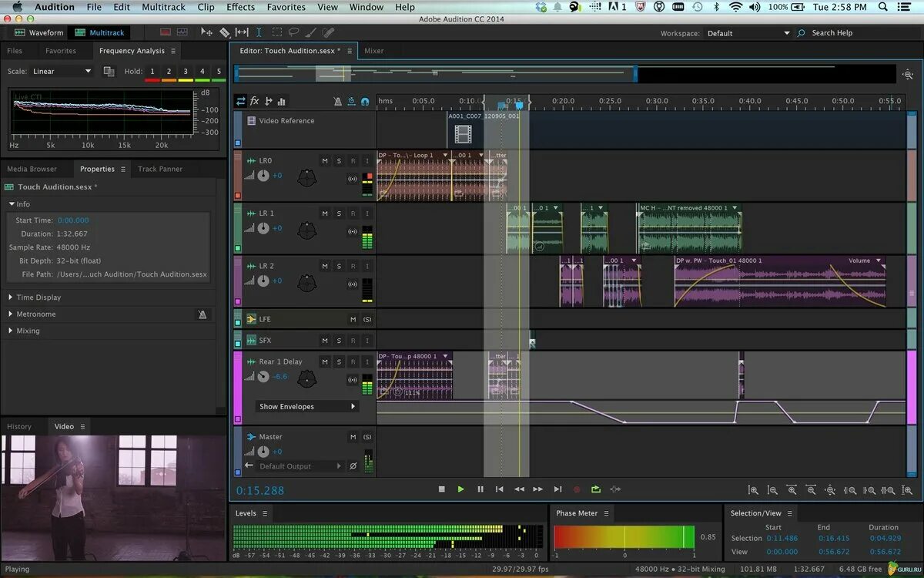The width and height of the screenshot is (924, 578).
Task: Click the Zoom Out Full icon
Action: (x=831, y=489)
